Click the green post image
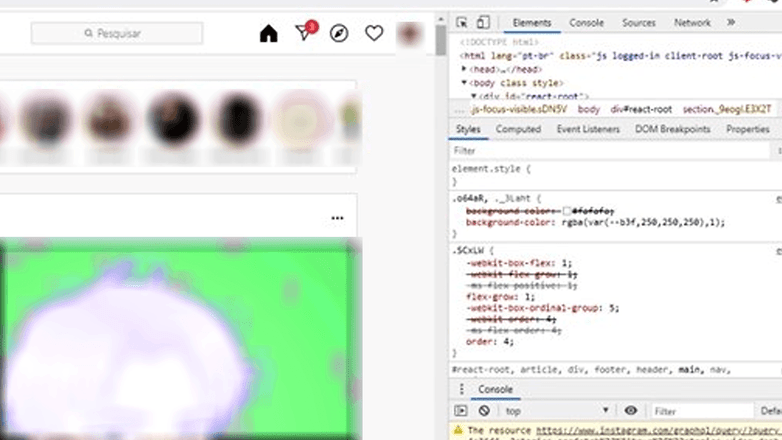 pyautogui.click(x=180, y=339)
